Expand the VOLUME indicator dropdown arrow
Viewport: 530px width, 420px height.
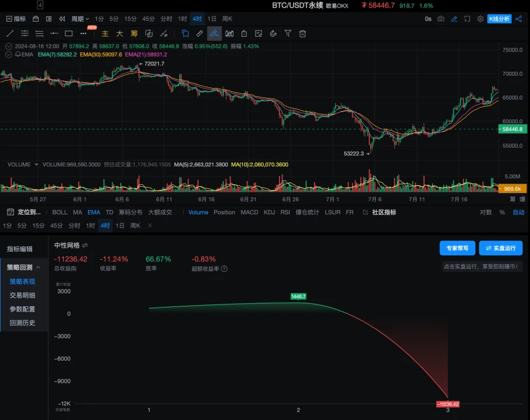tap(36, 164)
